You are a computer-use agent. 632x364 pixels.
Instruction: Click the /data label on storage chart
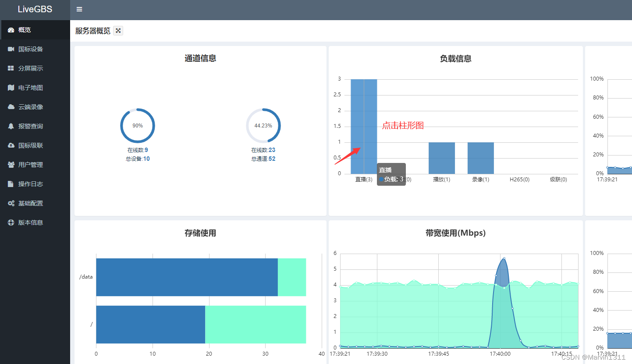point(86,277)
